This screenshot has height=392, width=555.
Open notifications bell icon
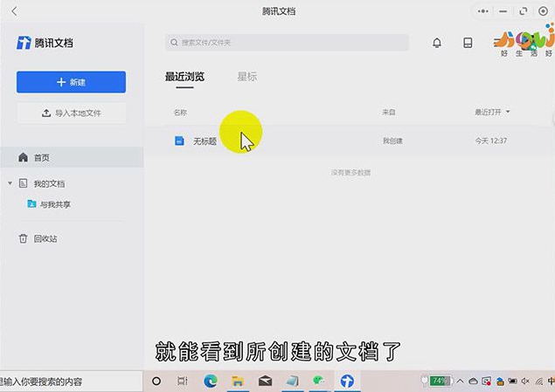tap(437, 43)
